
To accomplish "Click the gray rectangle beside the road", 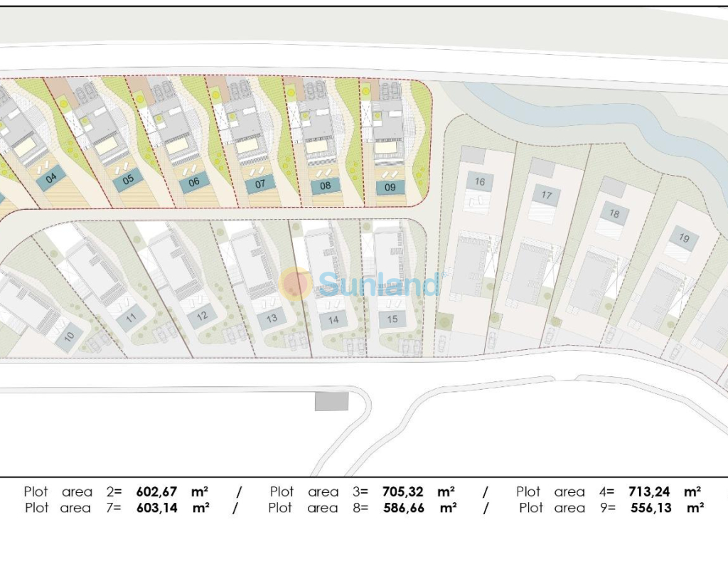I will coord(331,402).
